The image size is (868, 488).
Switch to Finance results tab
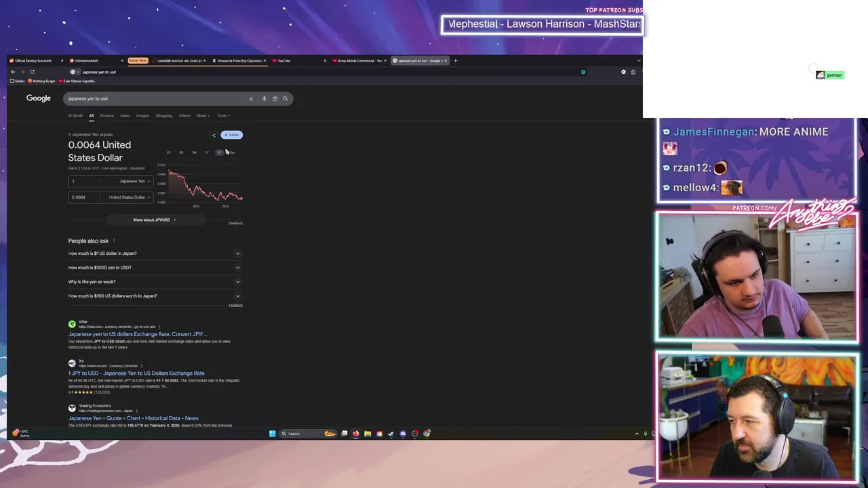pyautogui.click(x=107, y=116)
